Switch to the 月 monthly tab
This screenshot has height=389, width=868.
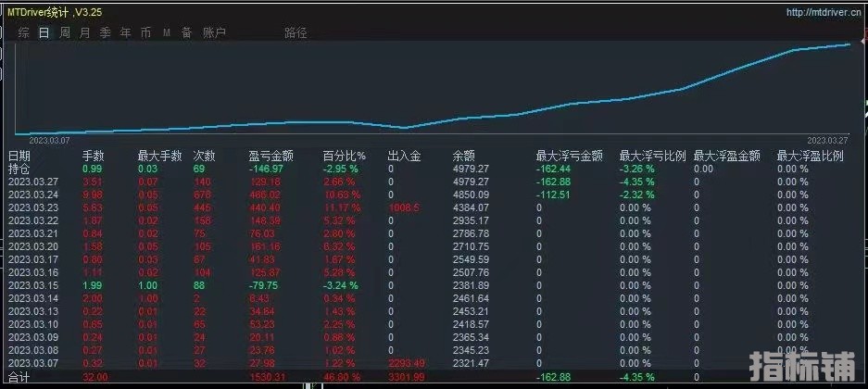(x=84, y=32)
